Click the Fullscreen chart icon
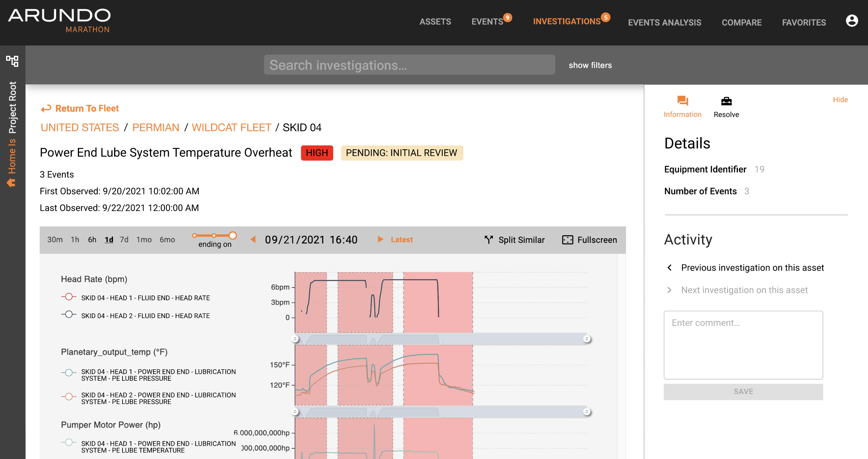Screen dimensions: 868x459 coord(567,240)
